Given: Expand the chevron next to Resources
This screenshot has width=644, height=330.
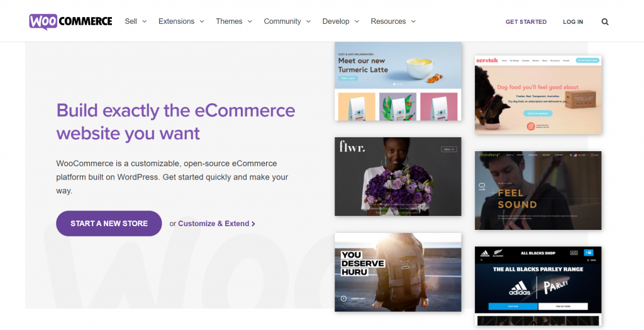Looking at the screenshot, I should [x=413, y=21].
